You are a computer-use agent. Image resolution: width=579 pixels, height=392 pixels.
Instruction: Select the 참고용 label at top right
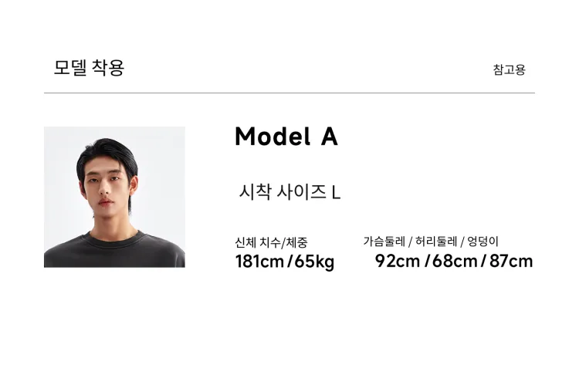pos(509,69)
